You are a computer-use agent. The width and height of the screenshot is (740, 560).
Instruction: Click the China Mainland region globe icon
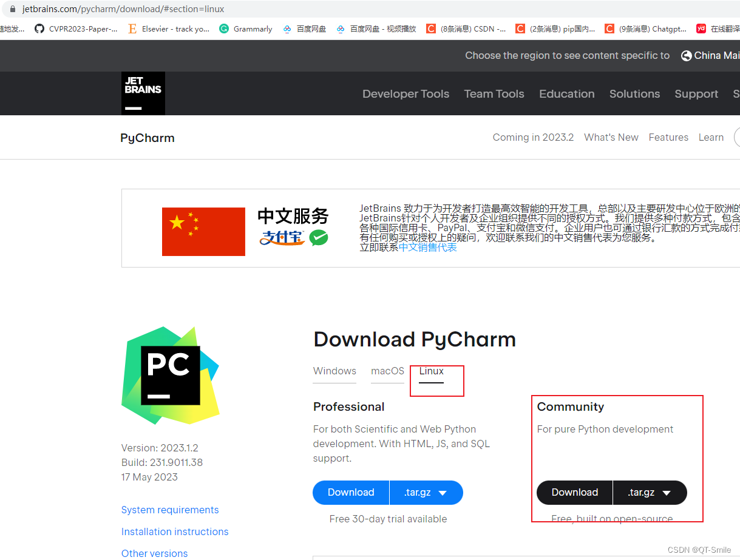tap(687, 56)
